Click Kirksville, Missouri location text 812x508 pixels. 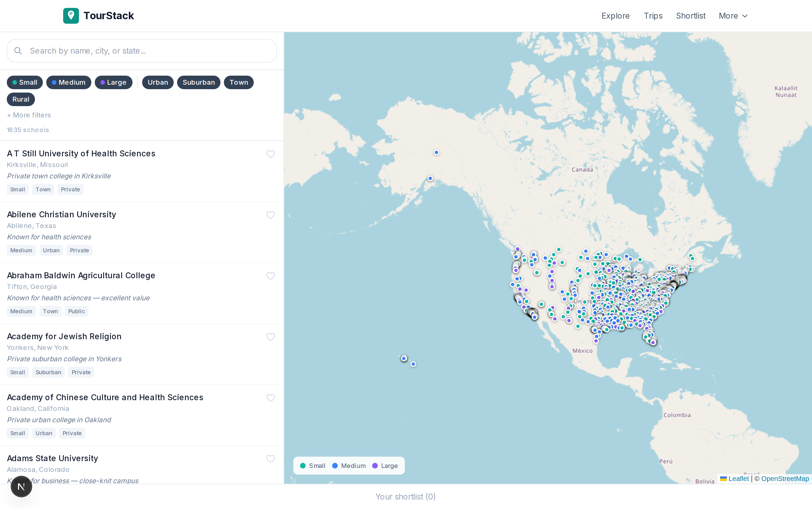point(37,165)
